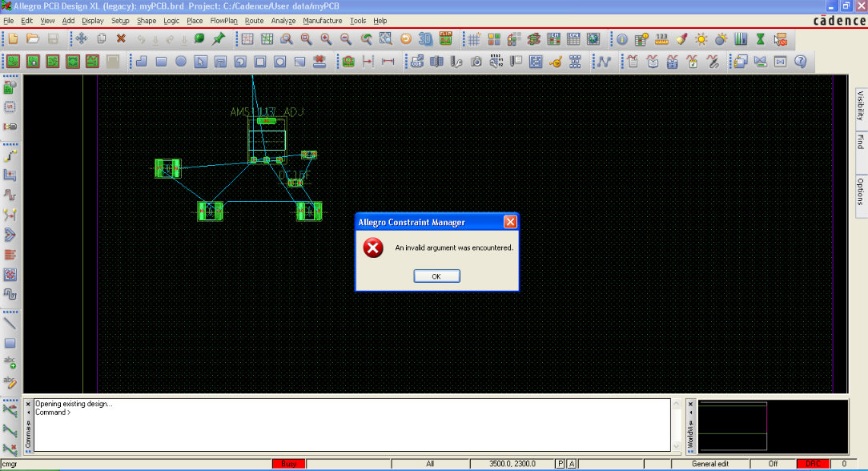Screen dimensions: 868x471
Task: Select the Shape Add Rectangle icon
Action: 161,62
